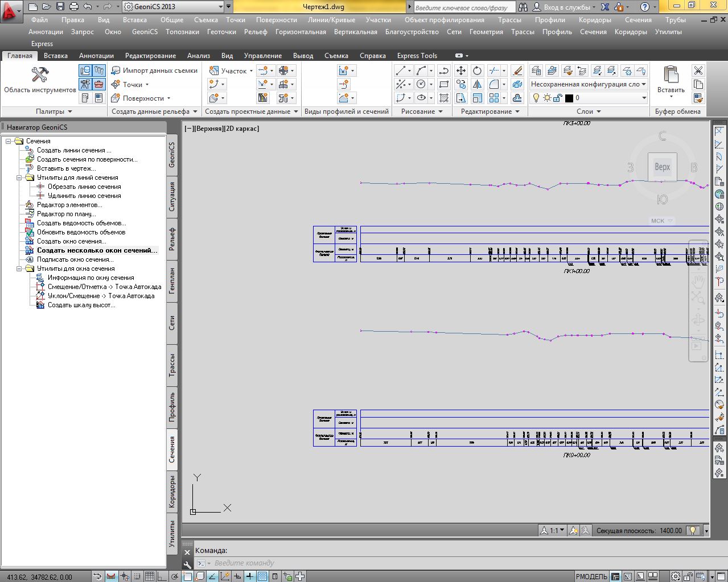Switch to Рельеф vertical navigator tab
Viewport: 728px width, 582px height.
coord(172,238)
